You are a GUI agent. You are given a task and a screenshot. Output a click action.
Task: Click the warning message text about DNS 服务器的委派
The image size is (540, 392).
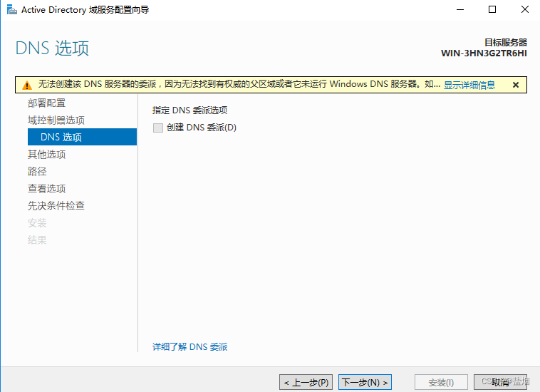(239, 84)
